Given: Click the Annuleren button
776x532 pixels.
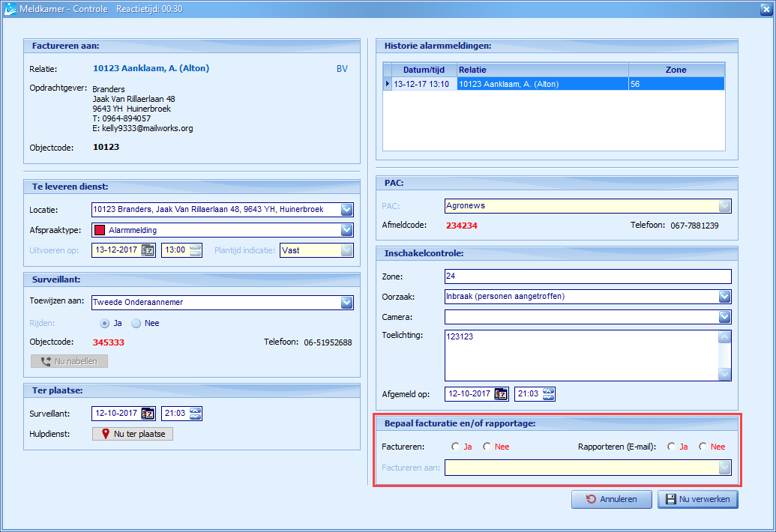Looking at the screenshot, I should (612, 499).
